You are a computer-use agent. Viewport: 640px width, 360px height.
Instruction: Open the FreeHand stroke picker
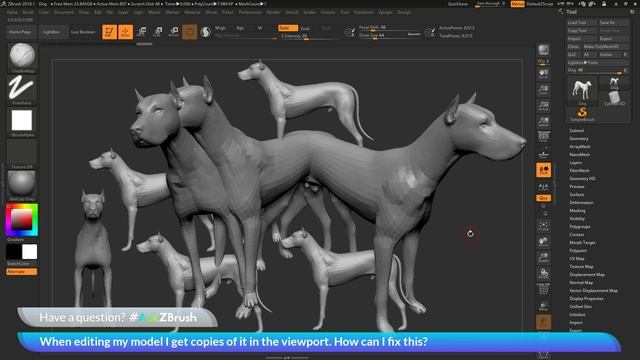22,89
